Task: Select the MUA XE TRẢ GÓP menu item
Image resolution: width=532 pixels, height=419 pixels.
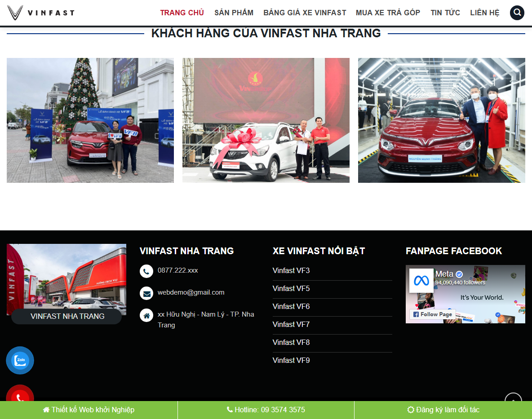Action: click(388, 13)
